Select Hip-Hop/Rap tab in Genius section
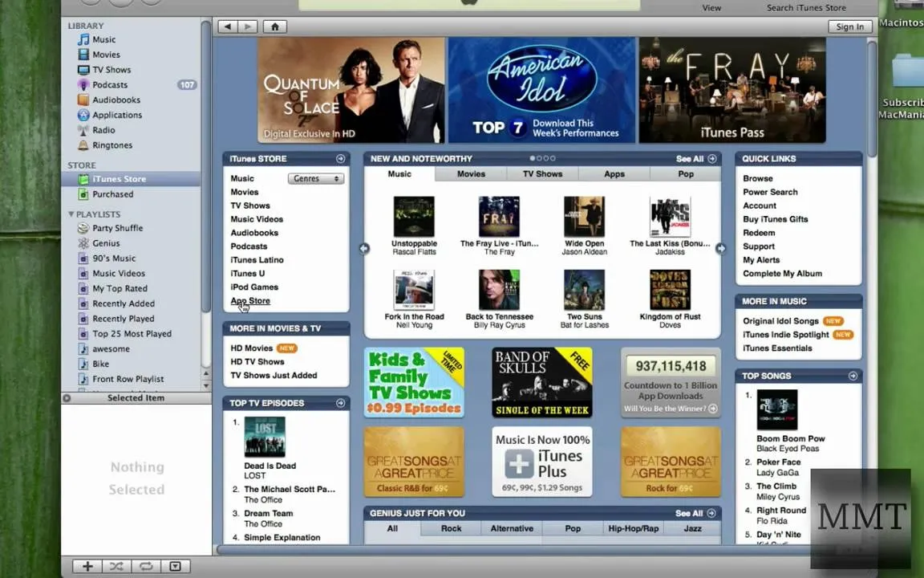The image size is (924, 578). [x=634, y=528]
